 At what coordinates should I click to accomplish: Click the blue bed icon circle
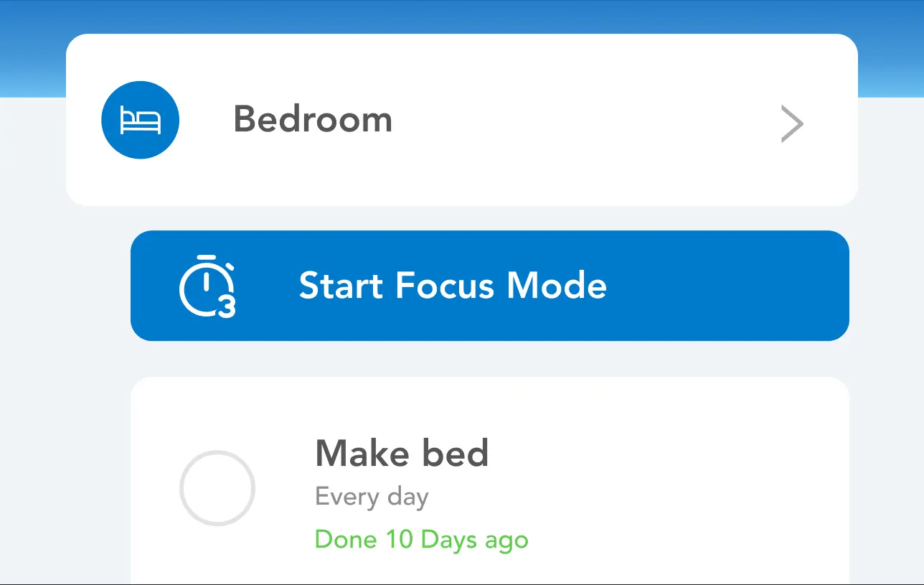(140, 120)
